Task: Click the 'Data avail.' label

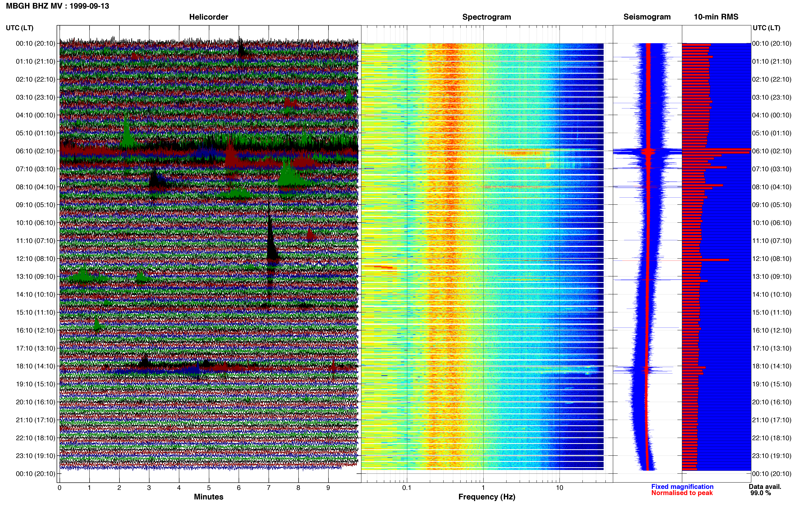Action: 765,486
